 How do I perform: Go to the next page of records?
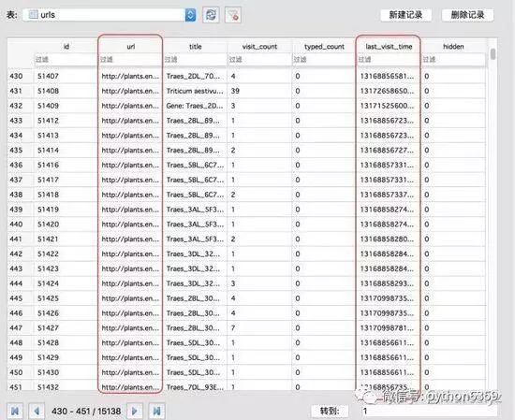tap(135, 411)
